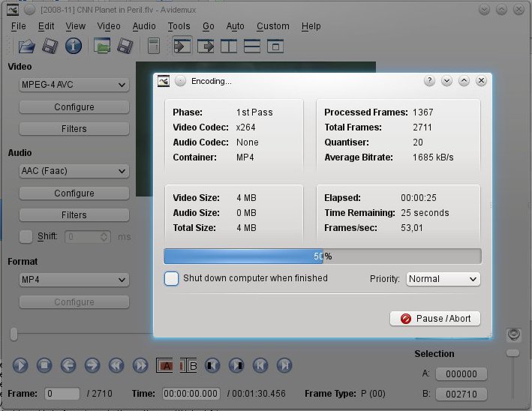
Task: Open audio codec dropdown AAC (Faac)
Action: [74, 171]
